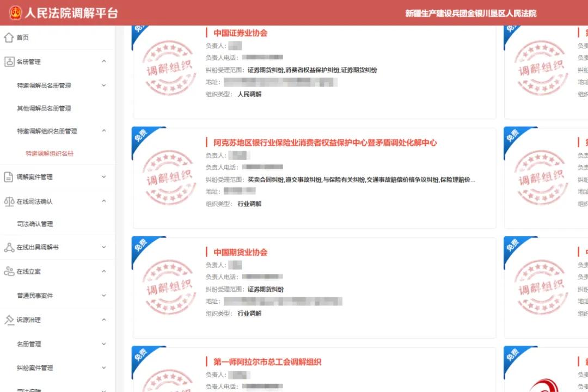
Task: Open 中国期货业协会 organization title
Action: (241, 252)
